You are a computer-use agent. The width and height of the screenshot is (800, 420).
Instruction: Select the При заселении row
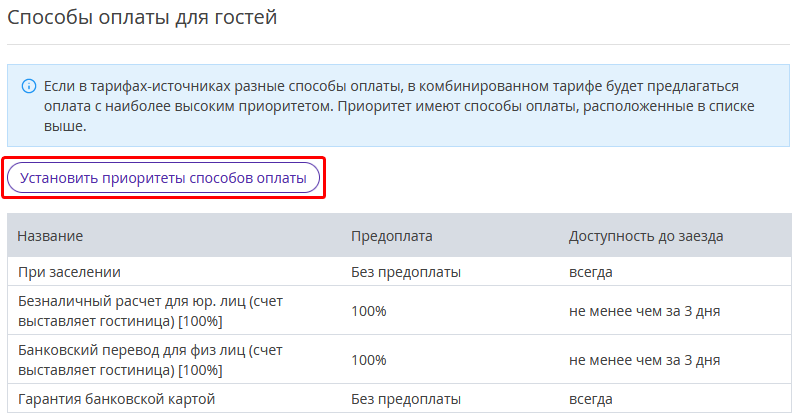point(399,272)
